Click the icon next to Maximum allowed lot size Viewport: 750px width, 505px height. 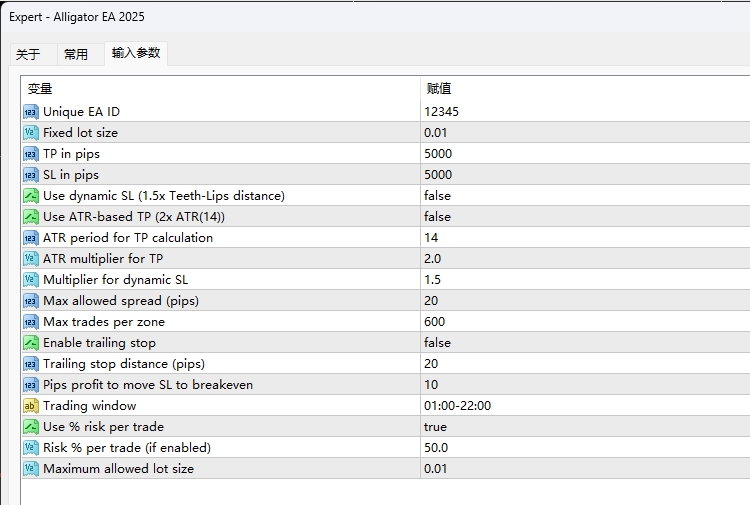(31, 469)
